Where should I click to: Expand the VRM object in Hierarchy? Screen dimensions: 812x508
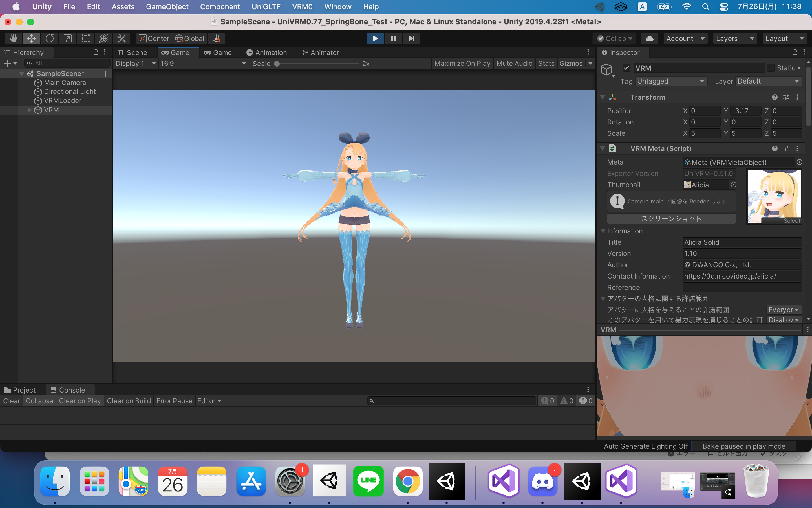pos(30,110)
